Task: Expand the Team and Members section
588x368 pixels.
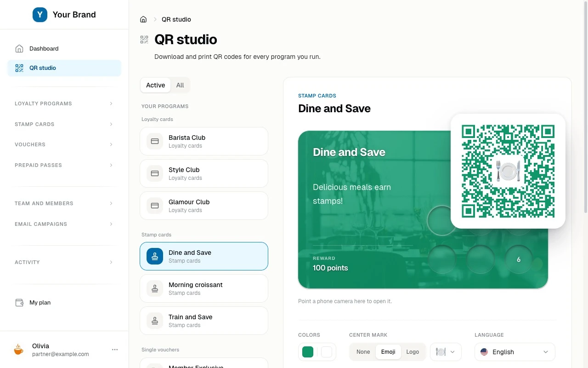Action: [64, 203]
